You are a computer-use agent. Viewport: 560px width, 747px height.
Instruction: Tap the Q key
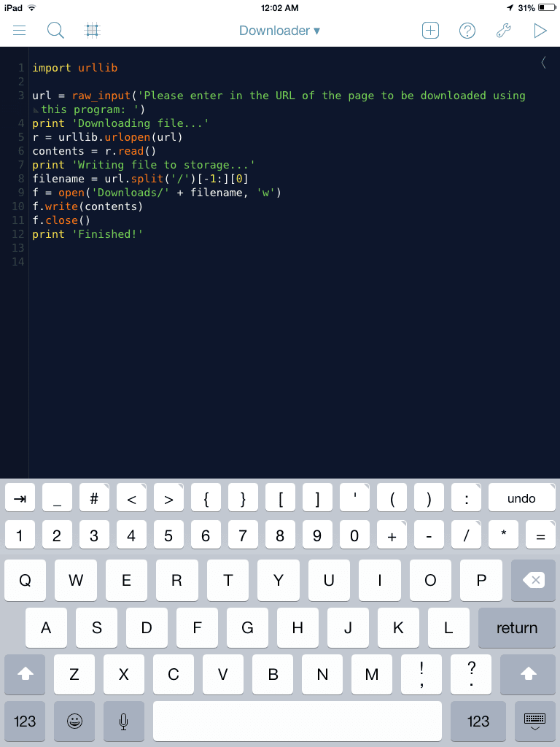pyautogui.click(x=26, y=580)
